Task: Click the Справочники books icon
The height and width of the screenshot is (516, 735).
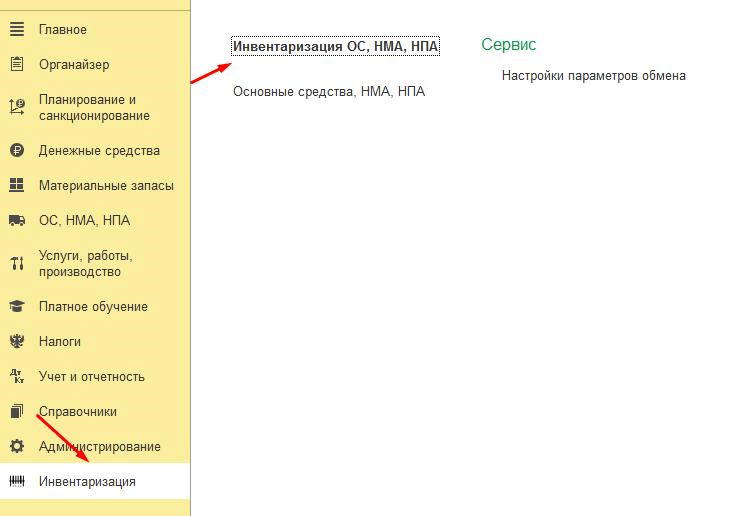Action: pos(17,411)
